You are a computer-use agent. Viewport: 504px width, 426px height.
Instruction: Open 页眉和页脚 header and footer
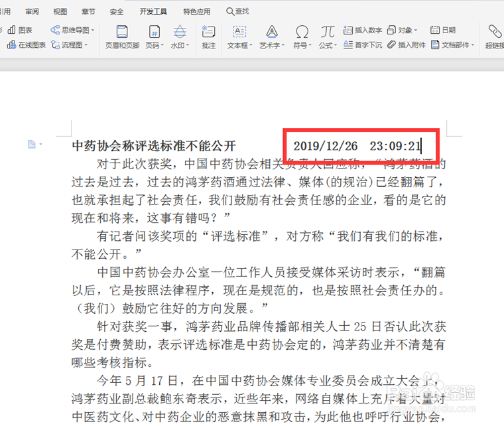[x=122, y=37]
